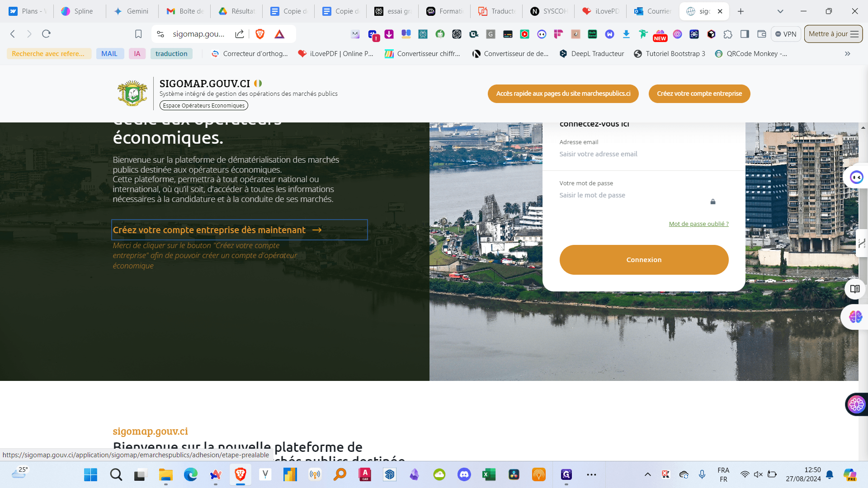Open AutoCAD from the taskbar
The width and height of the screenshot is (868, 488).
(x=365, y=474)
